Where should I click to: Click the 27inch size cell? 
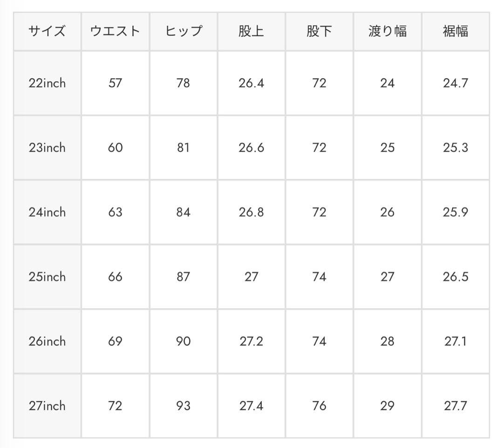(x=47, y=406)
